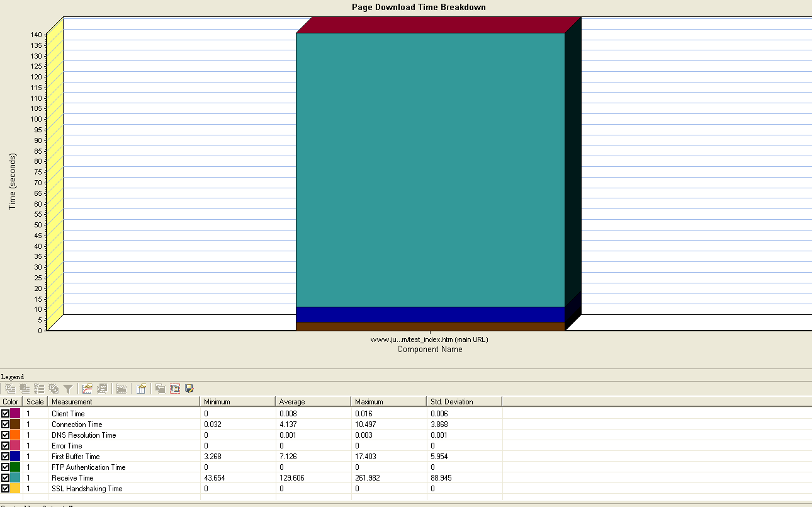Click First Buffer Time maximum value 17.403

(x=364, y=456)
